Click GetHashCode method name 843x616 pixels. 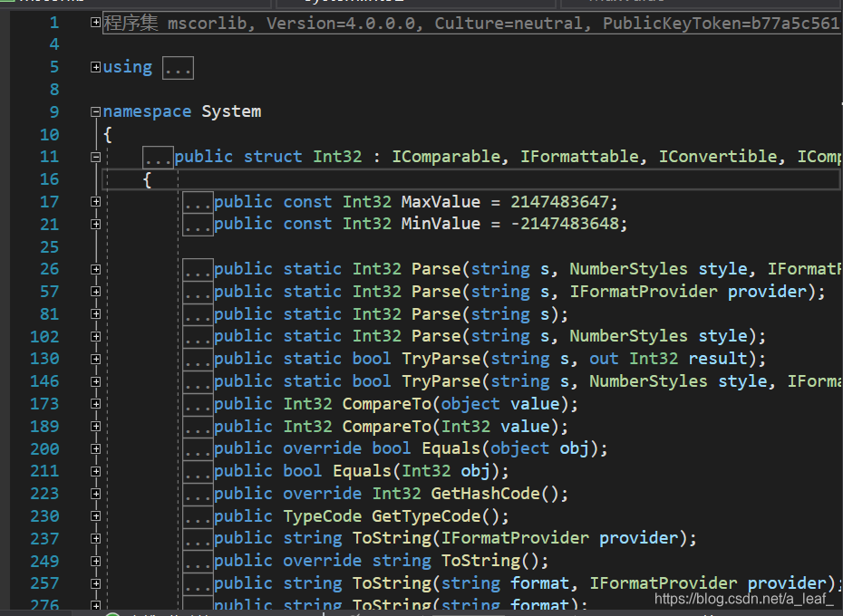click(486, 494)
